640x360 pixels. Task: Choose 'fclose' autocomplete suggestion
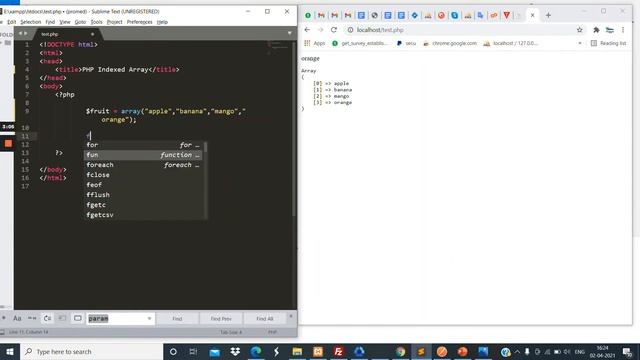pos(143,175)
